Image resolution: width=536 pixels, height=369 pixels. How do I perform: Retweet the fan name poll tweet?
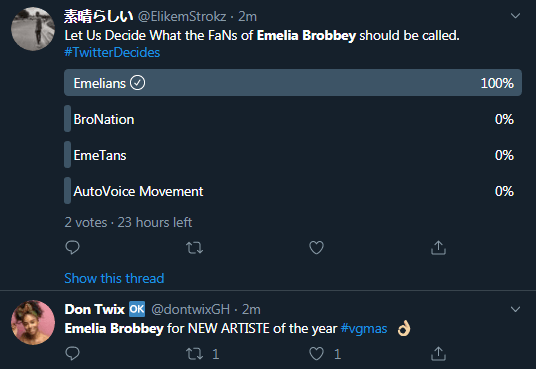tap(195, 248)
